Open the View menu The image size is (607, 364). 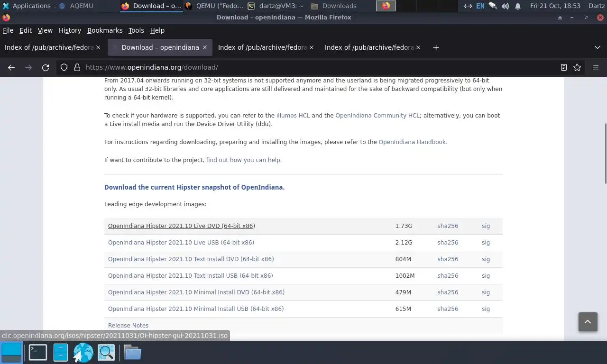[45, 30]
